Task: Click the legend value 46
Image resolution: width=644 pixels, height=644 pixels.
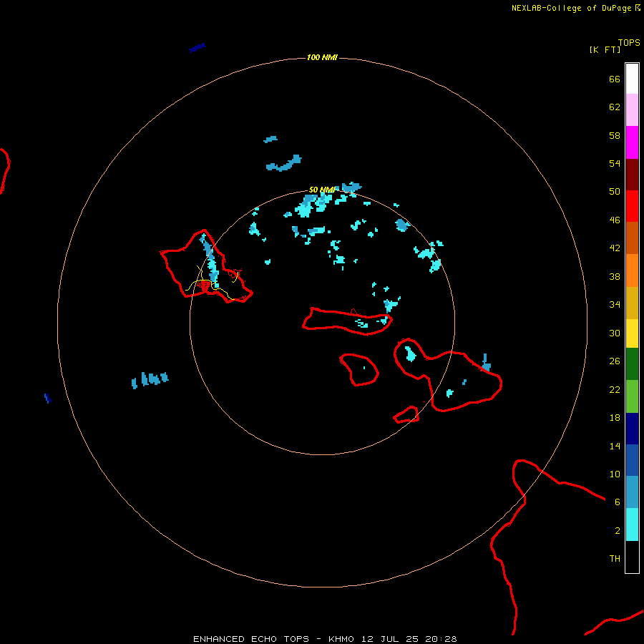Action: [x=615, y=220]
